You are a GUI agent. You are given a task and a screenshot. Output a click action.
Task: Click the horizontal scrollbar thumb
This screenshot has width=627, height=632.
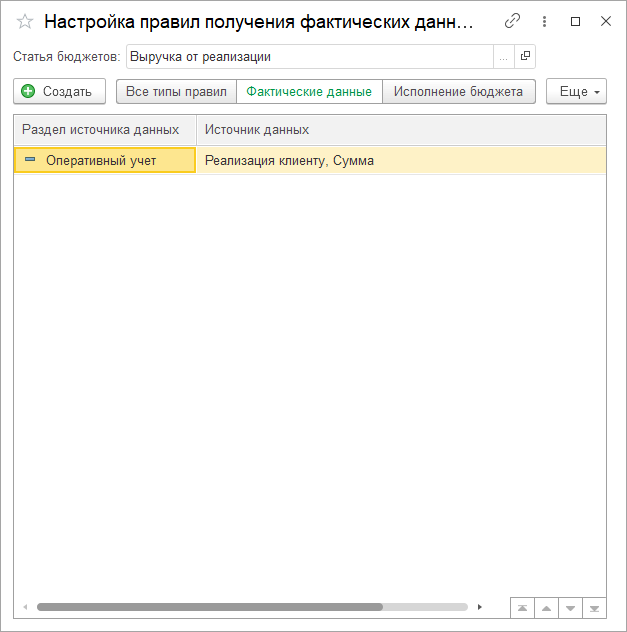(x=210, y=606)
